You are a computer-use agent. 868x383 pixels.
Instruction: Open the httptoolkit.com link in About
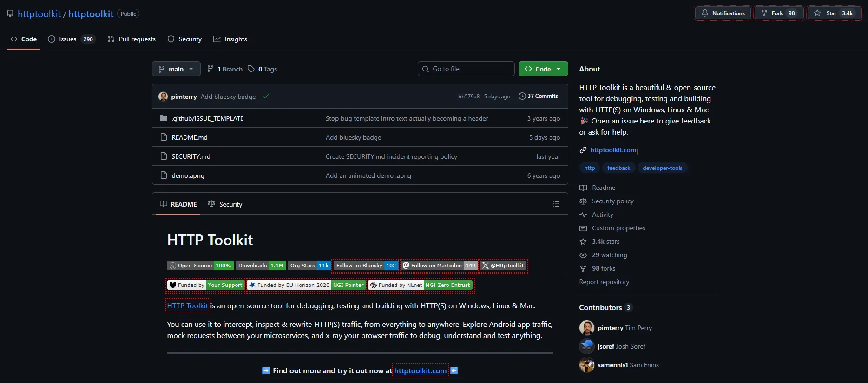(x=613, y=150)
